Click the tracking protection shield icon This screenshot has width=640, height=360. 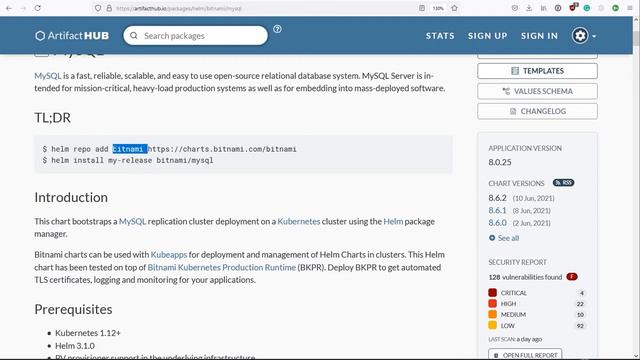coord(98,8)
